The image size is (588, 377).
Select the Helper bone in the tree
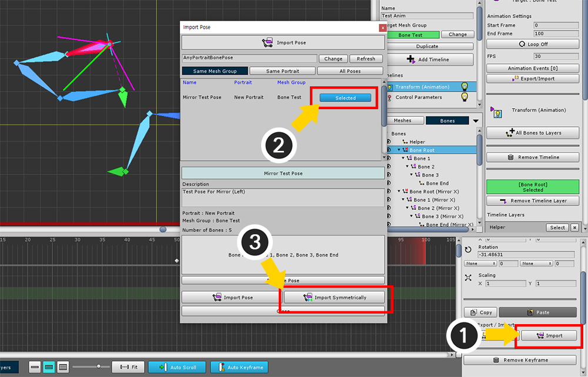point(417,142)
